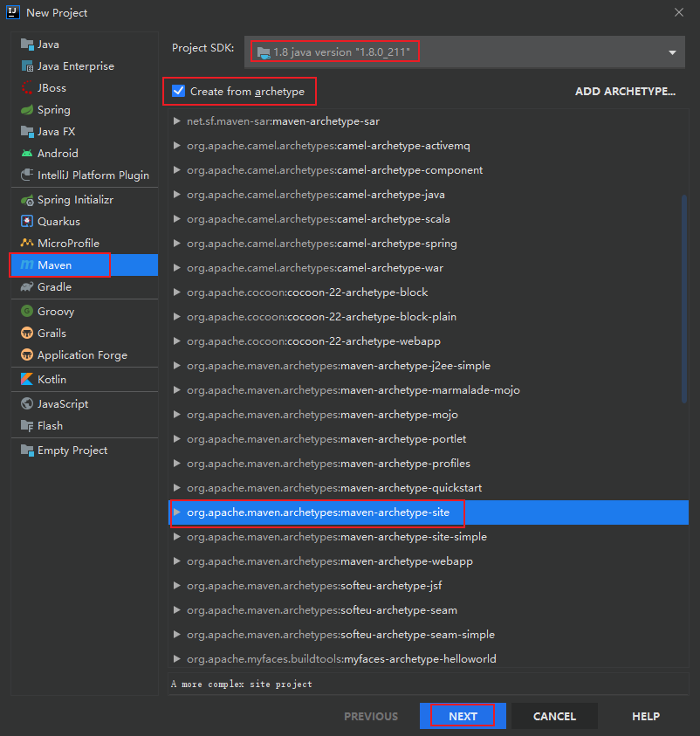Expand cocoon-22-archetype-webapp arrow
The height and width of the screenshot is (736, 700).
click(177, 341)
